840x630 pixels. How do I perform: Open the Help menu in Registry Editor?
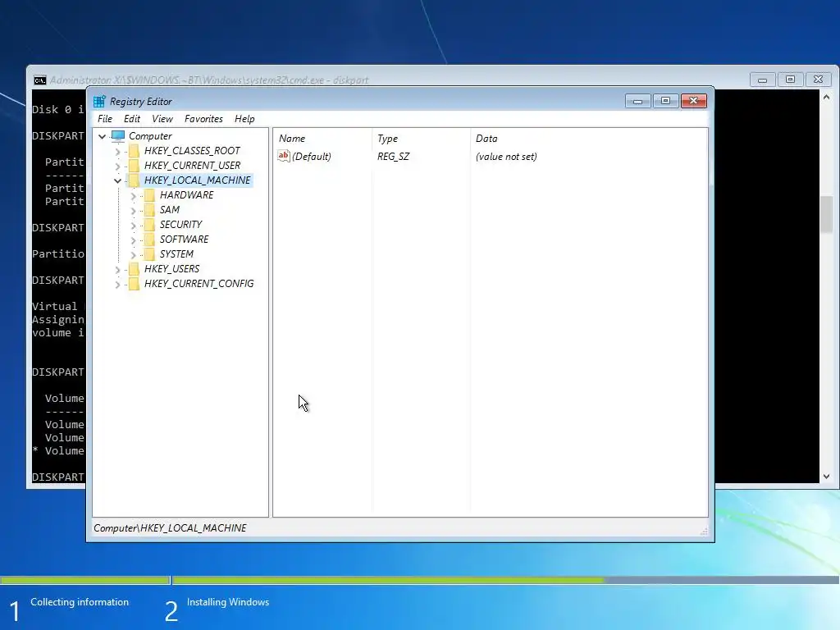pos(244,119)
